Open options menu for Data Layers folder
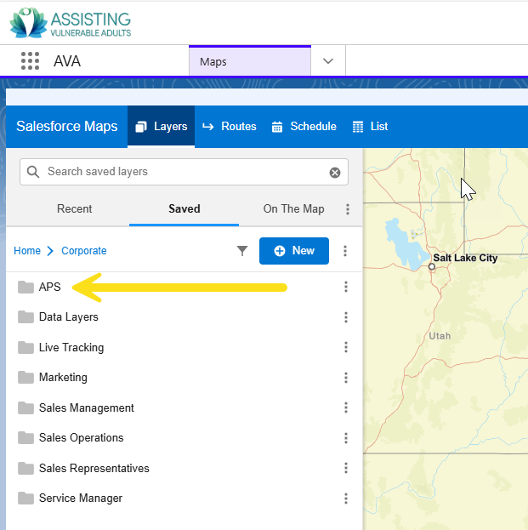This screenshot has width=528, height=530. pos(346,317)
